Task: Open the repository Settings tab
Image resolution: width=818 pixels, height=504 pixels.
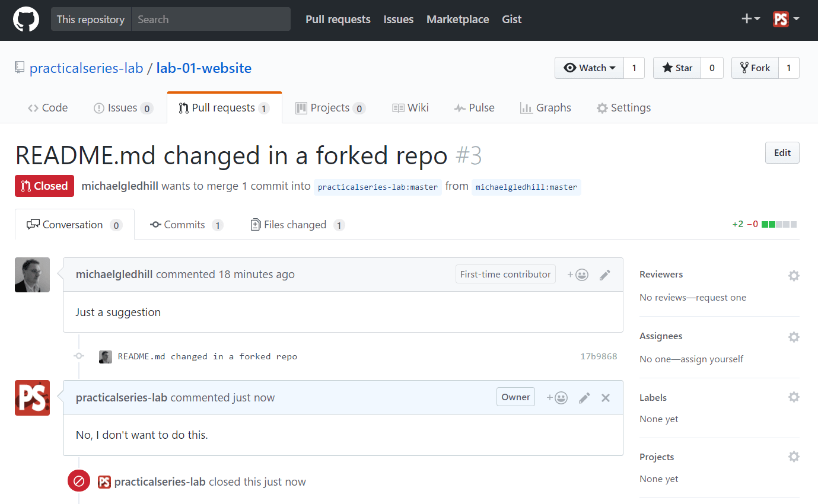Action: tap(623, 108)
